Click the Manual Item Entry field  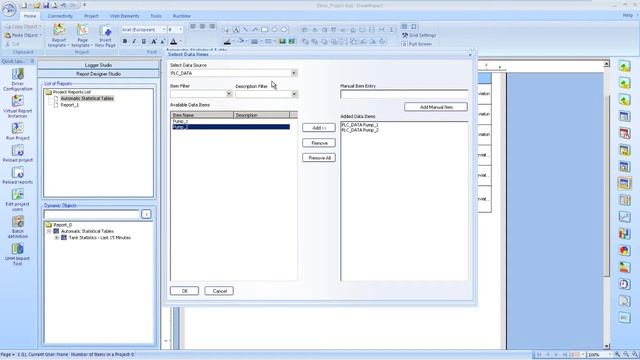[404, 94]
